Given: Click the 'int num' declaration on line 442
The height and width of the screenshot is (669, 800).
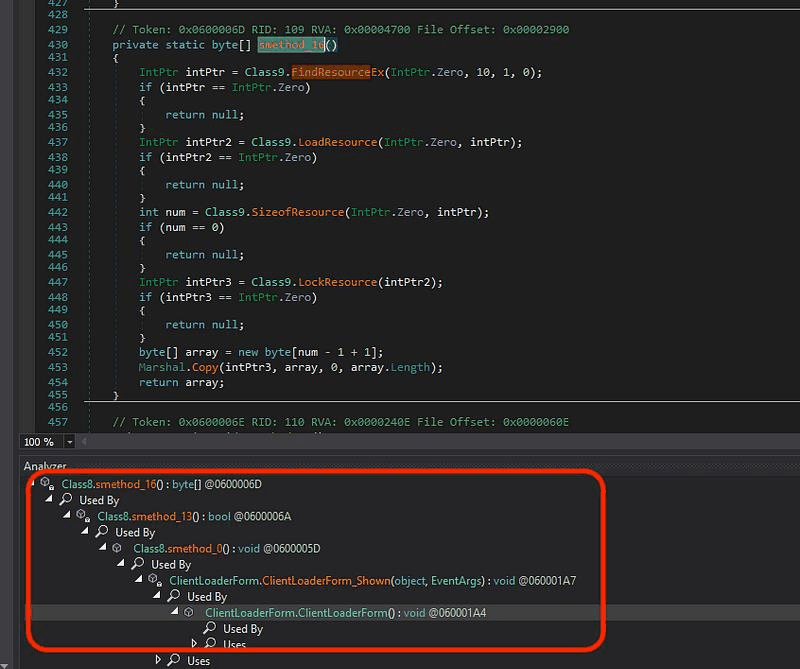Looking at the screenshot, I should pyautogui.click(x=162, y=212).
